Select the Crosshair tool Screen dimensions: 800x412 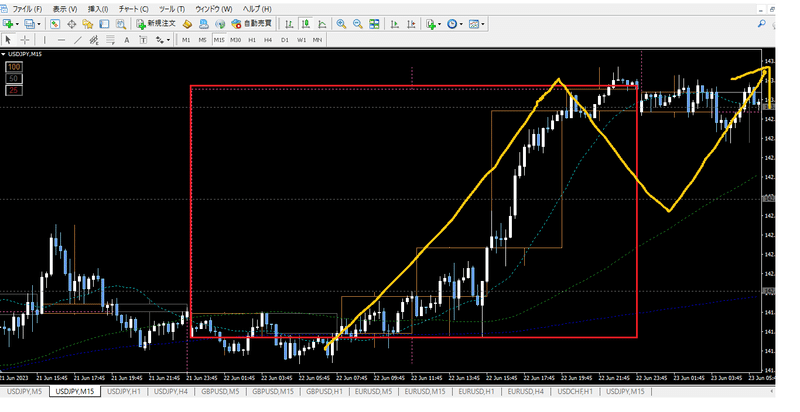24,40
